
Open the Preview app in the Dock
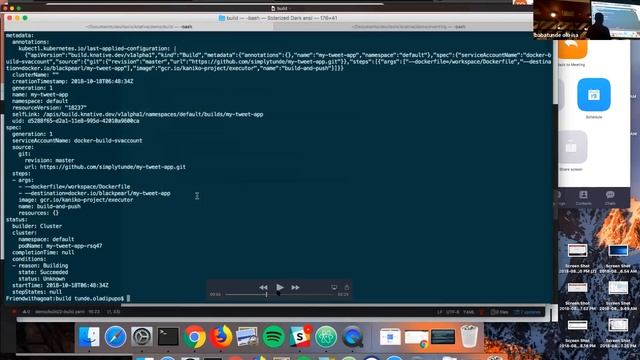pyautogui.click(x=247, y=337)
